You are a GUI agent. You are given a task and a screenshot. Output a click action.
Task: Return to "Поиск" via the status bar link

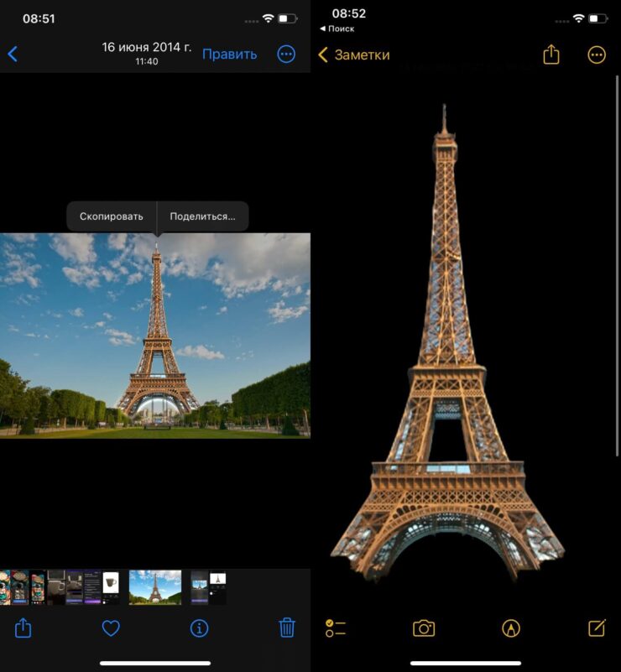[337, 29]
